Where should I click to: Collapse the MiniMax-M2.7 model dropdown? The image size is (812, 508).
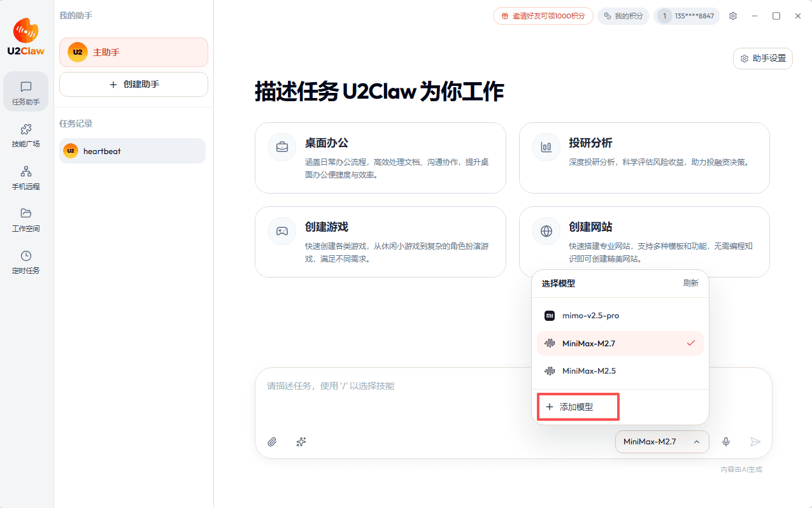[662, 442]
